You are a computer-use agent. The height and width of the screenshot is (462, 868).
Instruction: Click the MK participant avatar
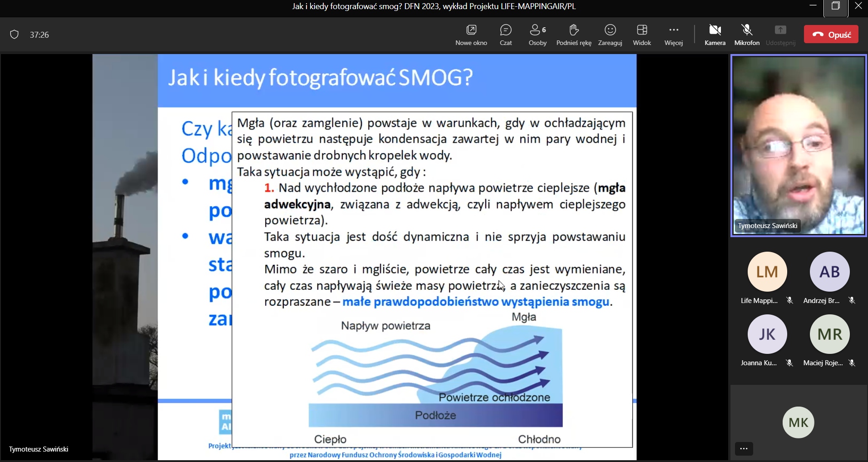coord(799,422)
